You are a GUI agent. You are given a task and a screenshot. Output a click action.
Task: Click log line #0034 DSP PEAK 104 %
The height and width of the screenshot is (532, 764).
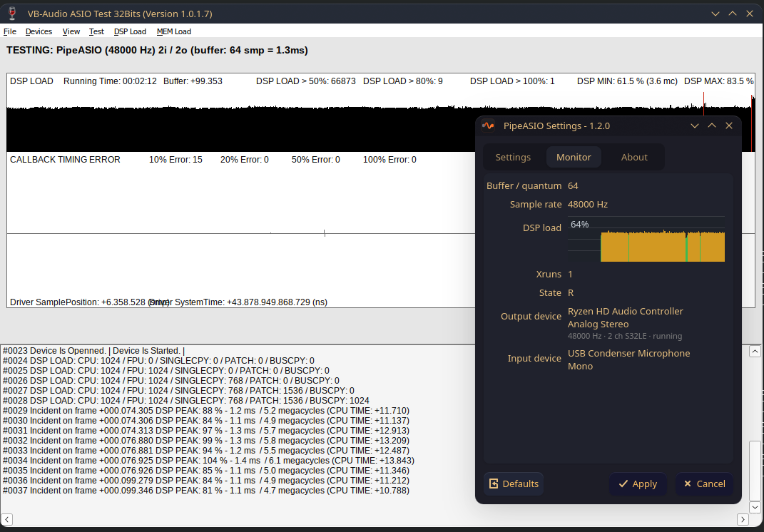pyautogui.click(x=208, y=461)
